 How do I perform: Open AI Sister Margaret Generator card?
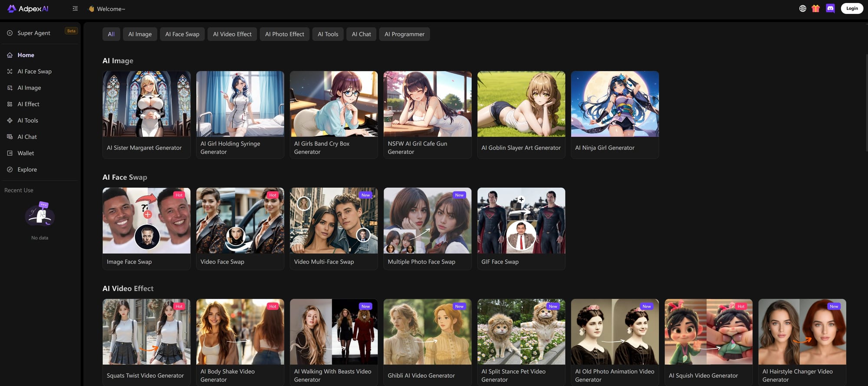click(146, 114)
